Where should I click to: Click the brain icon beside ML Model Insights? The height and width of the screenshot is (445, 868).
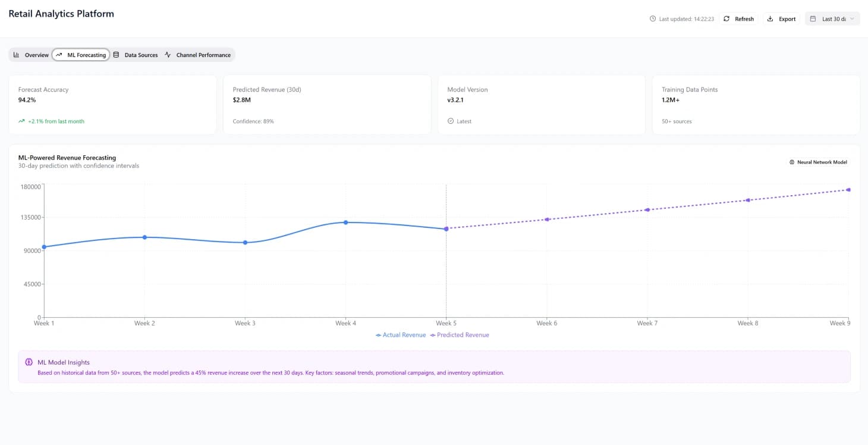29,362
